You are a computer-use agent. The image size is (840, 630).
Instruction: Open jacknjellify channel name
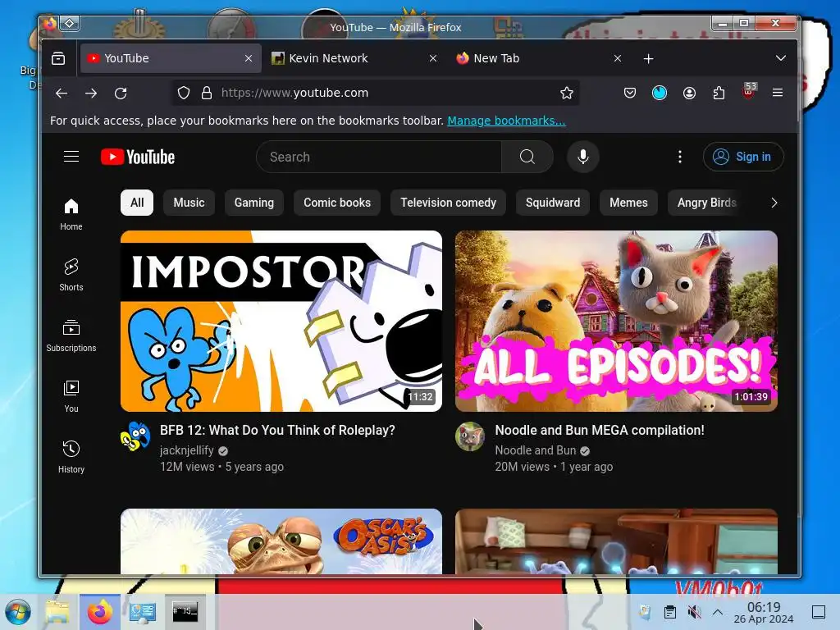(187, 450)
